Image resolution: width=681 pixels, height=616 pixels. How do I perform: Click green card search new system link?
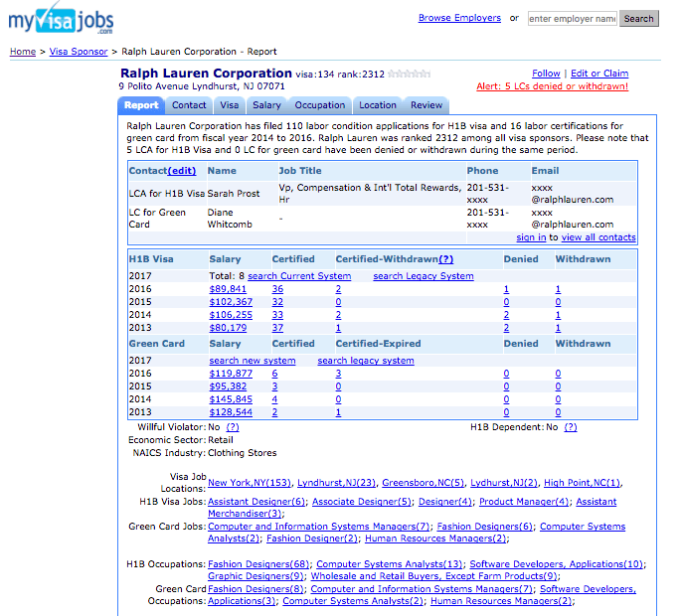[253, 361]
